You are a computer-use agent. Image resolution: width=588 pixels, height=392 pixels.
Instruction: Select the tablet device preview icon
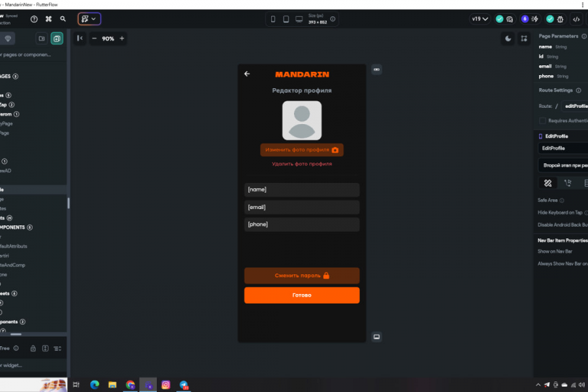[286, 19]
